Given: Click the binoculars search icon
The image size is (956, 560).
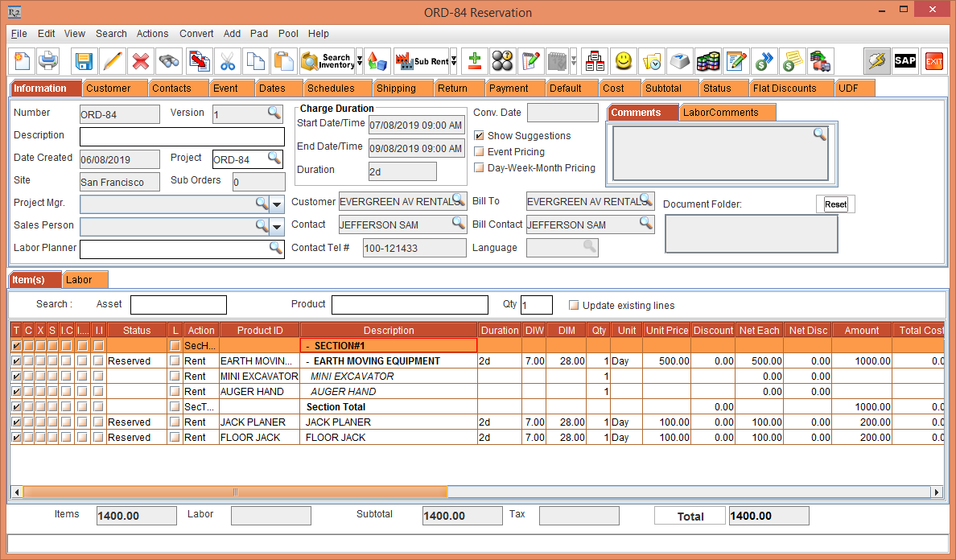Looking at the screenshot, I should click(x=168, y=61).
